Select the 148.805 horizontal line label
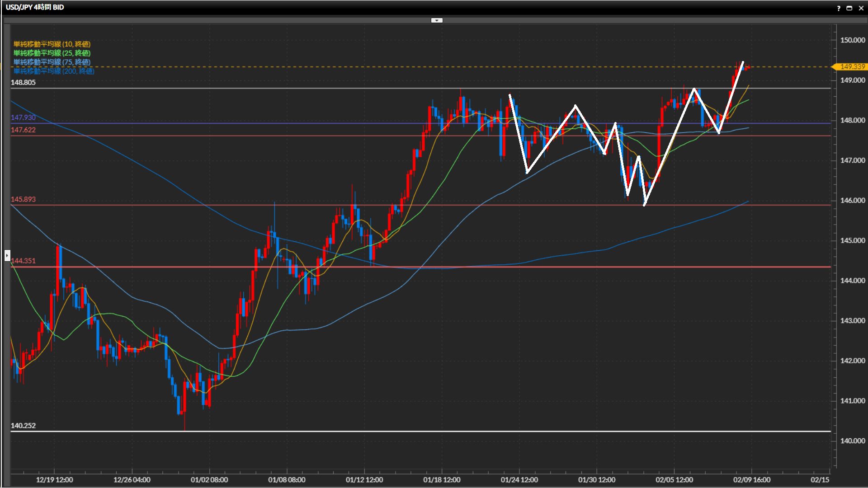The image size is (868, 488). [x=23, y=82]
